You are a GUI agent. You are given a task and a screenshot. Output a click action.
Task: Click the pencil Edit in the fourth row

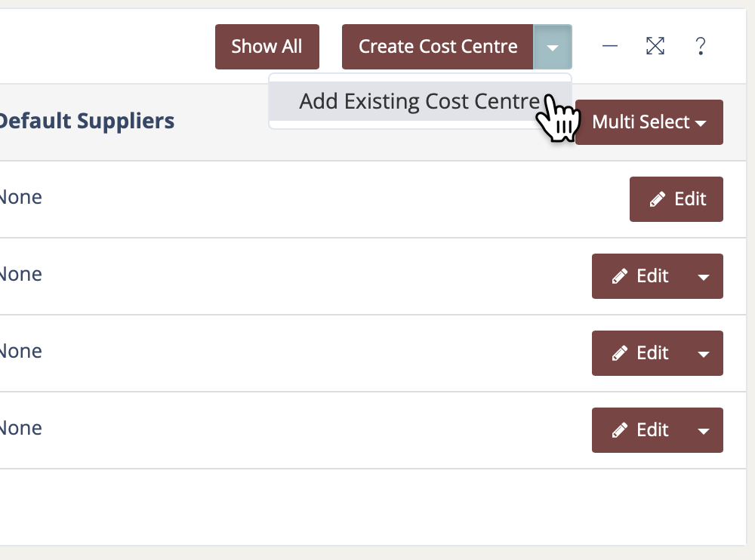(640, 430)
